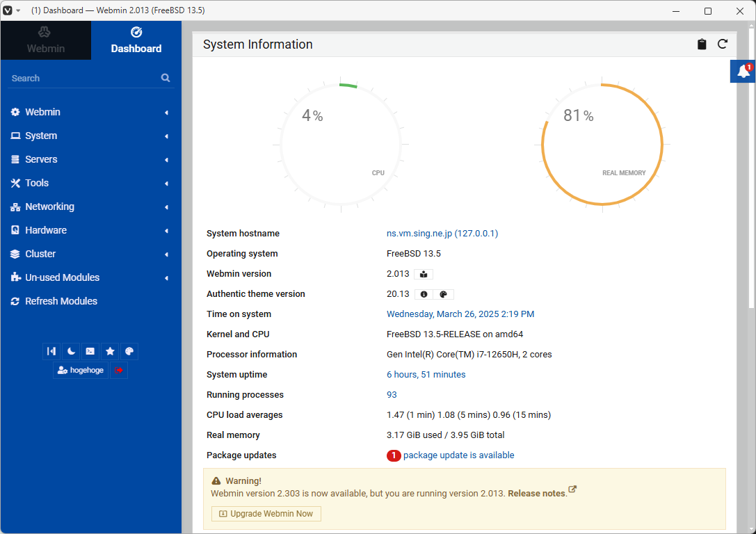Click the info icon beside theme version
Viewport: 756px width, 534px height.
tap(424, 295)
